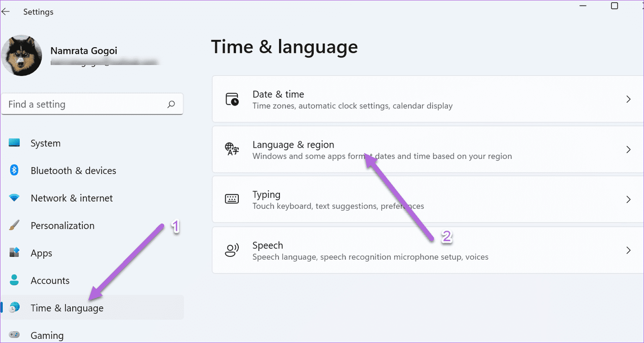Click the search magnifier icon
Viewport: 644px width, 343px height.
pos(171,104)
